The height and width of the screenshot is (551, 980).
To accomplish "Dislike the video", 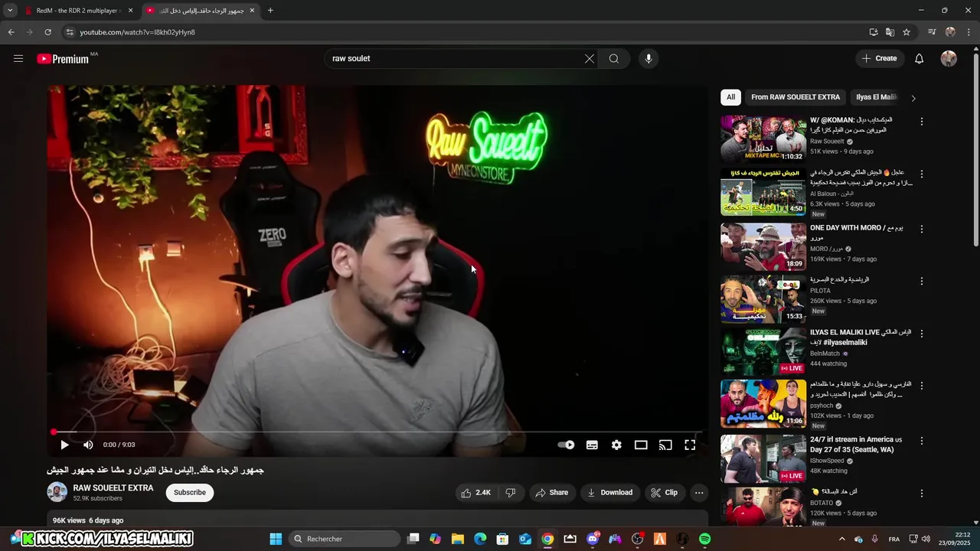I will point(511,493).
